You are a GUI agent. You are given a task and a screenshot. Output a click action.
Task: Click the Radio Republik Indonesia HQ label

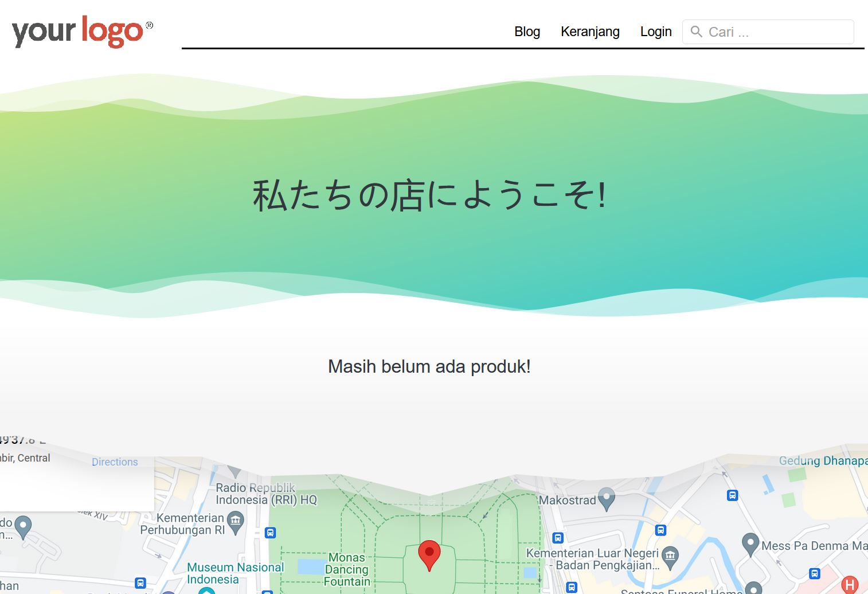(265, 494)
